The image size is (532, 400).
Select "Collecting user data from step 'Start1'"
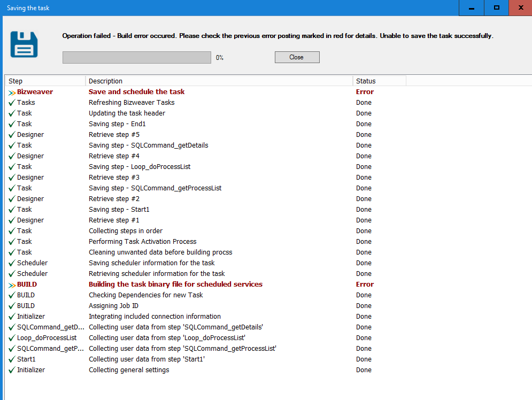pyautogui.click(x=147, y=359)
